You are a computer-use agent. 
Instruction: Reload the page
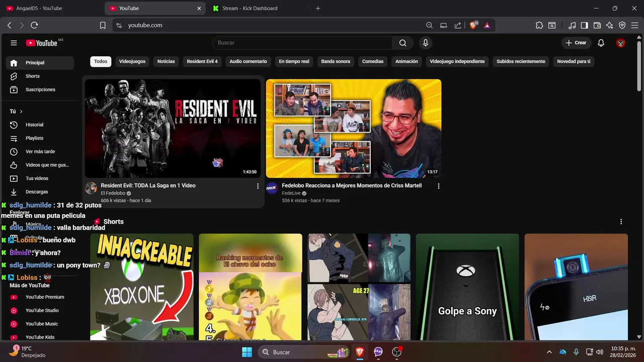(34, 25)
